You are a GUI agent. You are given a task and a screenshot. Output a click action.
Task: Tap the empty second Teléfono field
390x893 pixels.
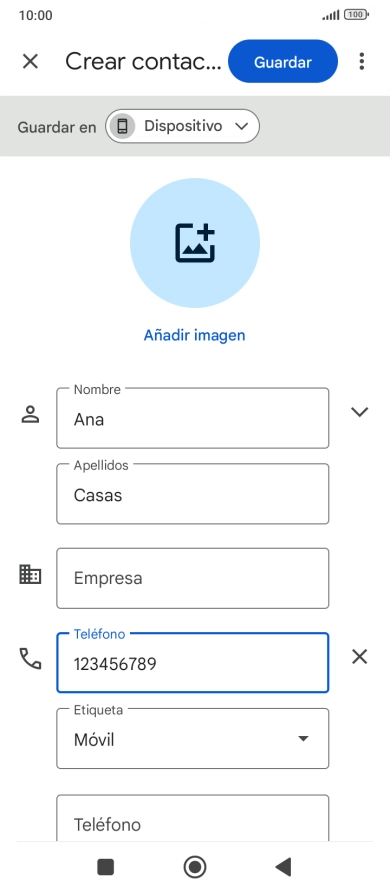coord(192,818)
